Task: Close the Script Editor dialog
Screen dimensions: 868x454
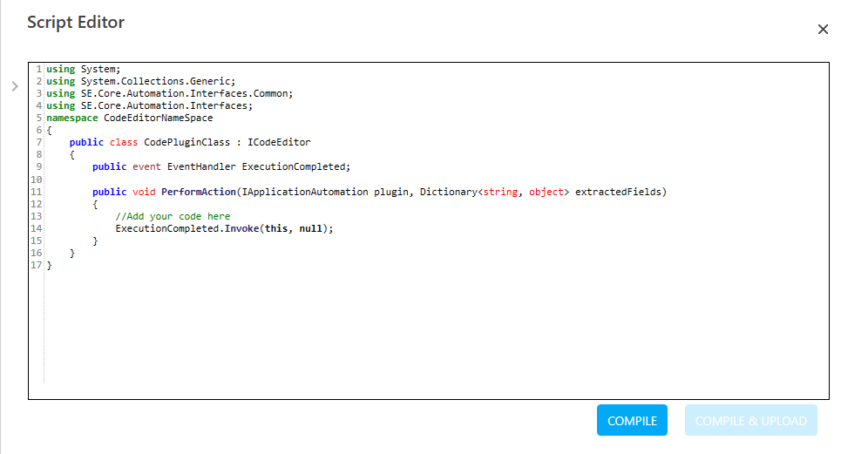Action: [823, 30]
